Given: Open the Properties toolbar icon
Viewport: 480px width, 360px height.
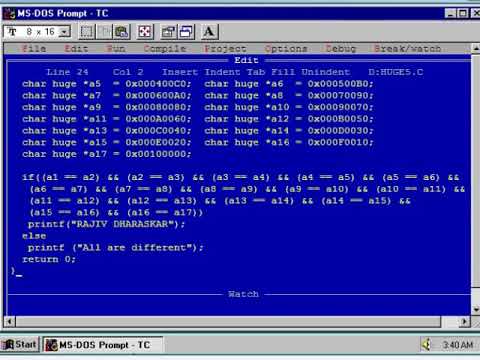Looking at the screenshot, I should (168, 32).
